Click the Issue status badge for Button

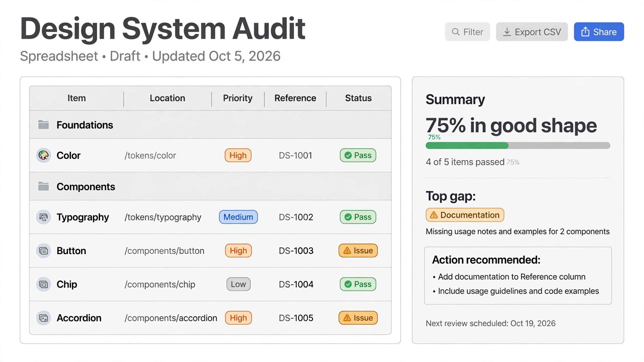pos(358,251)
